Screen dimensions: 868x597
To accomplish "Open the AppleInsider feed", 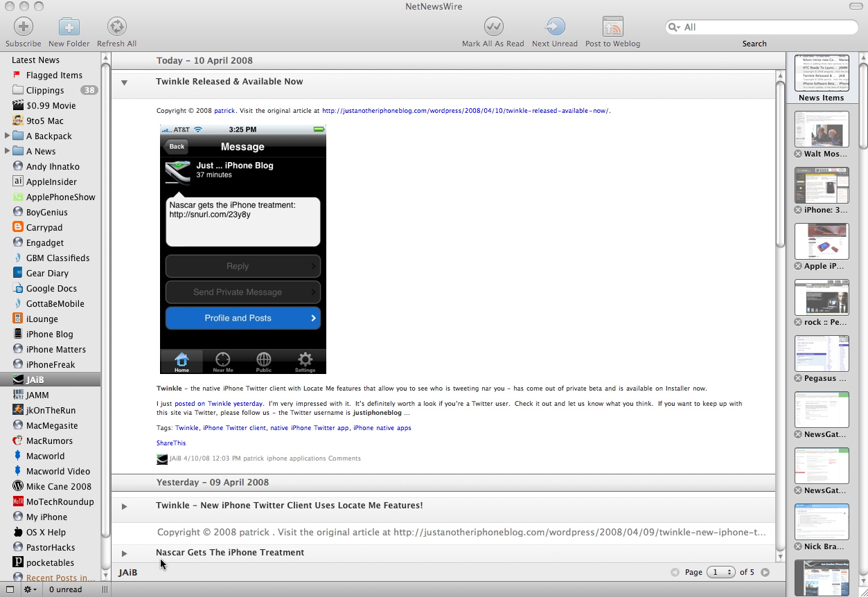I will [x=51, y=181].
